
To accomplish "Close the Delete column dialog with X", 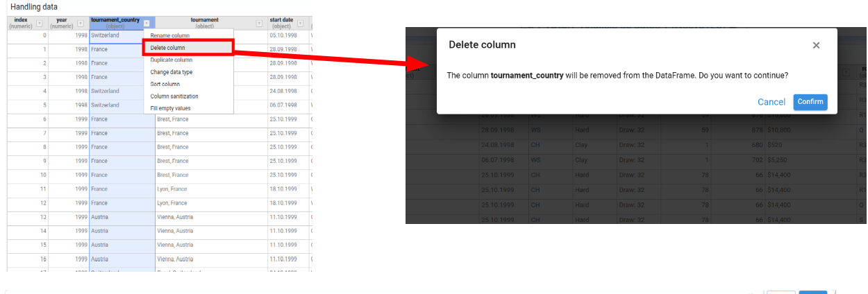I will (816, 45).
